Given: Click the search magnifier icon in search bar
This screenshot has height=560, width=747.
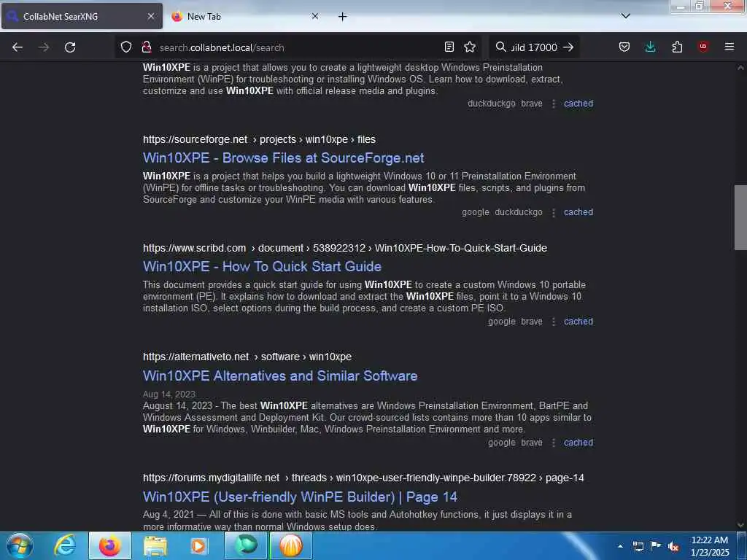Looking at the screenshot, I should point(500,47).
